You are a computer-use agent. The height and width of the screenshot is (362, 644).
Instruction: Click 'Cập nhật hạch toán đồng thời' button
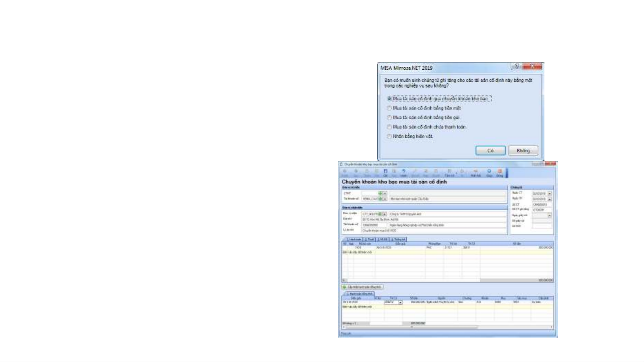point(362,287)
